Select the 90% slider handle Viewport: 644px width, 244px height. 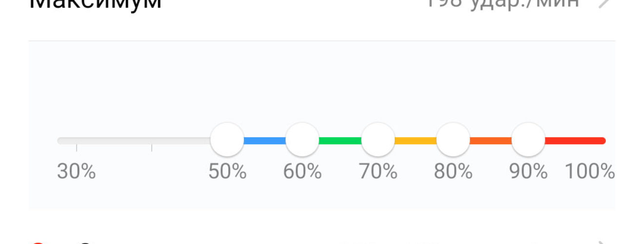[528, 140]
